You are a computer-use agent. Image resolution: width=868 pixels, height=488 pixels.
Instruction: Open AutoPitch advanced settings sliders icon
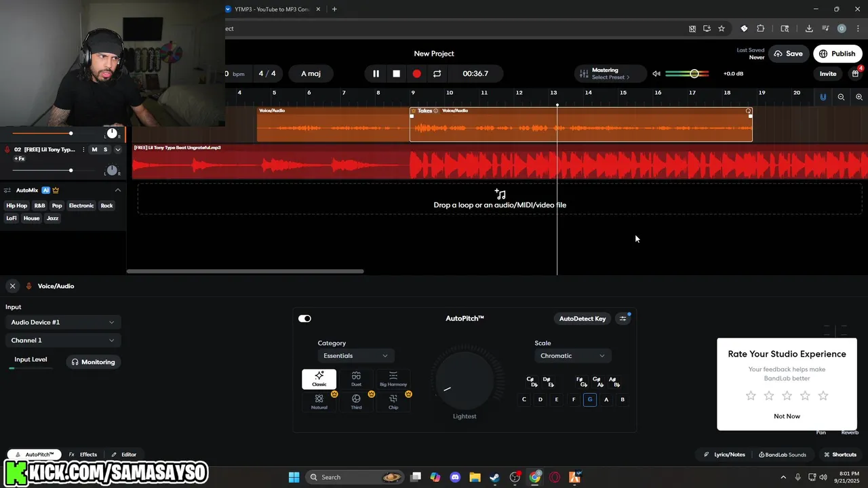(623, 319)
